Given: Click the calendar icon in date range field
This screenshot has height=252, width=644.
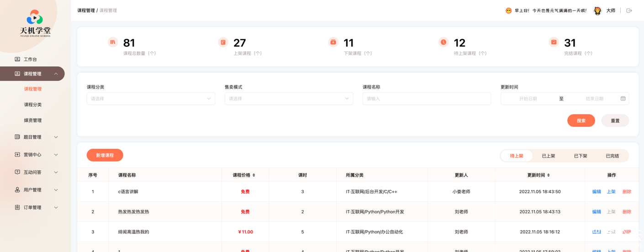Looking at the screenshot, I should point(623,99).
